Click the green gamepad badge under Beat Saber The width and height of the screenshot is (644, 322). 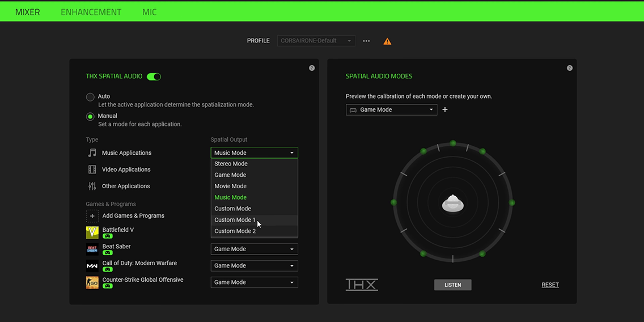[108, 253]
